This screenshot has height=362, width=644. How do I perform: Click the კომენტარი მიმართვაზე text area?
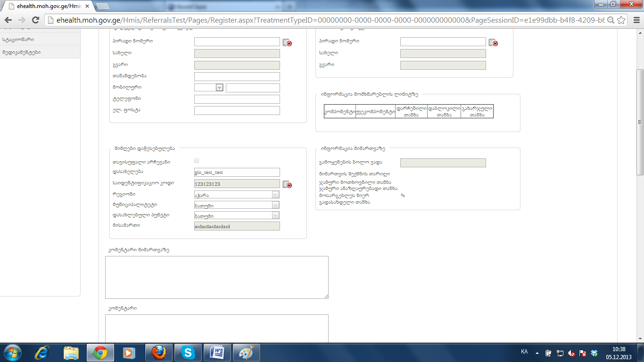point(216,277)
